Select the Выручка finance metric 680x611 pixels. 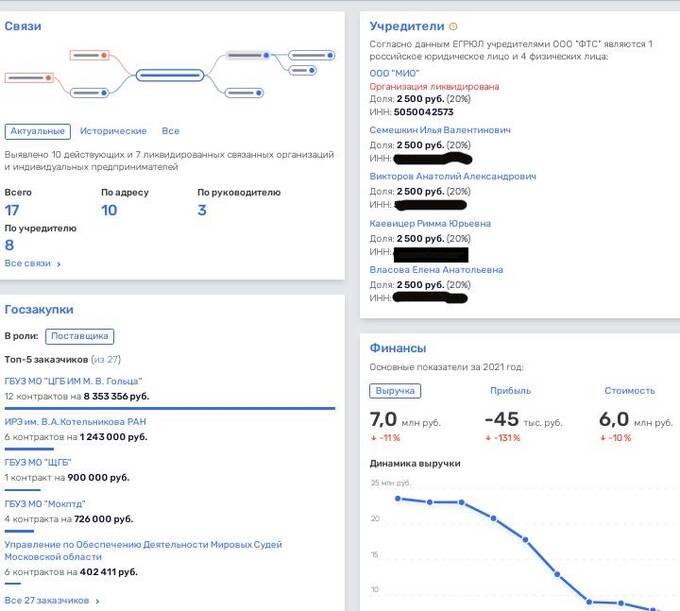coord(395,391)
